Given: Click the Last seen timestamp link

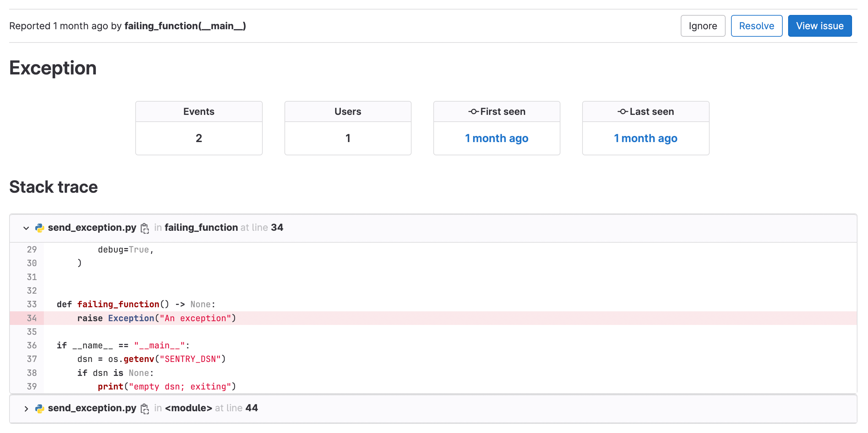Looking at the screenshot, I should coord(645,138).
